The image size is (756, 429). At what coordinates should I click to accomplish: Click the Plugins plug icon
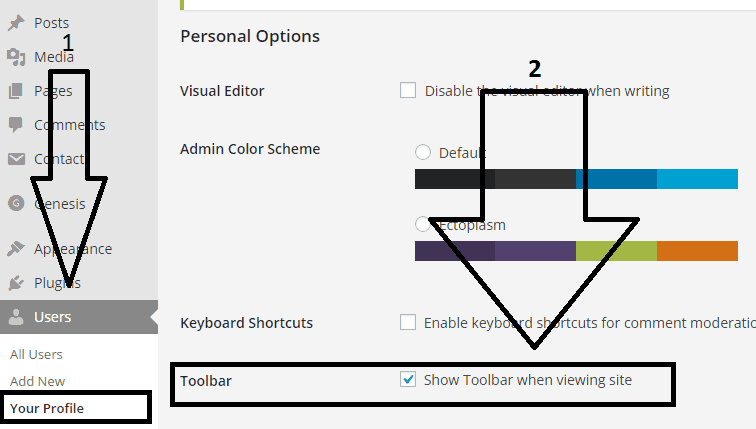click(15, 283)
